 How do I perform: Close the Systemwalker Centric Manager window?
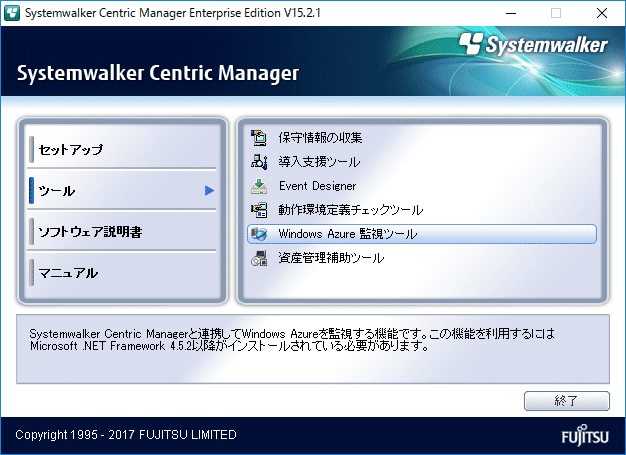602,13
